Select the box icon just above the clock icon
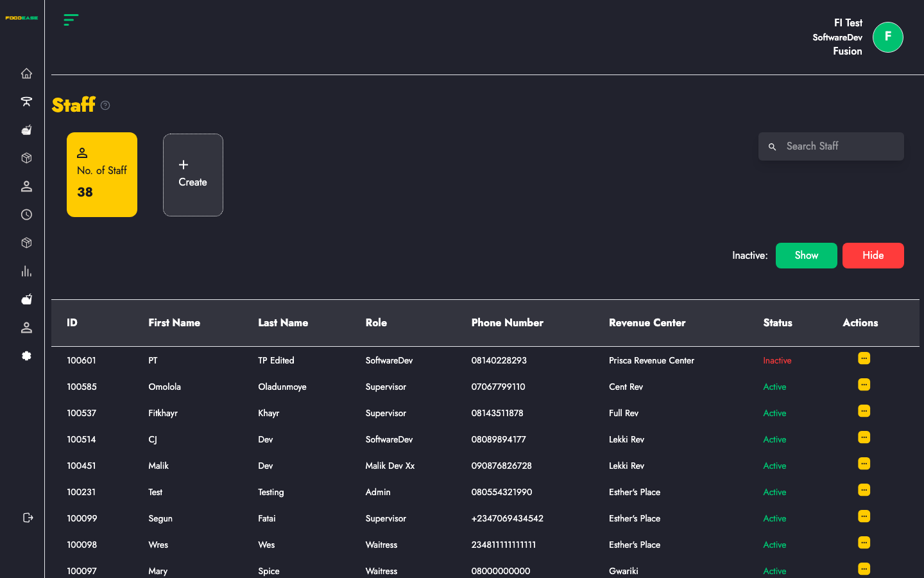 click(26, 158)
